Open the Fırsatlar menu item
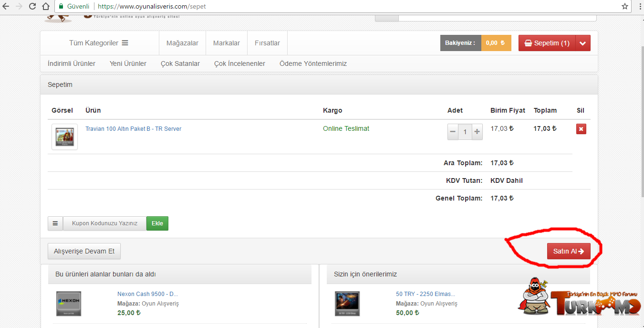The image size is (644, 328). click(x=267, y=43)
